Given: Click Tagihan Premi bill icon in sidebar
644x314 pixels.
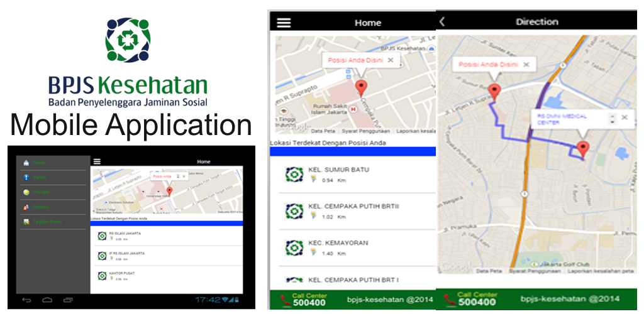Looking at the screenshot, I should [x=26, y=222].
